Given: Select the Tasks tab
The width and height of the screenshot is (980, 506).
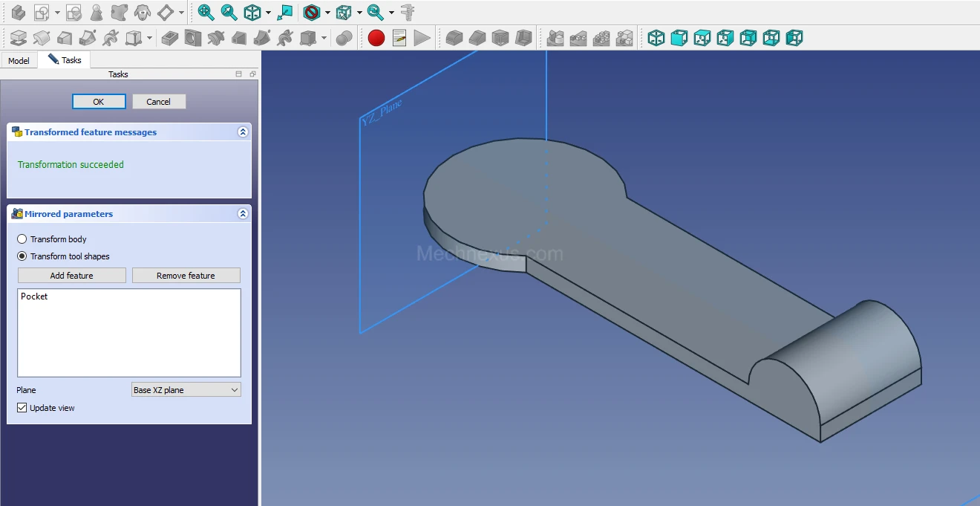Looking at the screenshot, I should pos(65,60).
